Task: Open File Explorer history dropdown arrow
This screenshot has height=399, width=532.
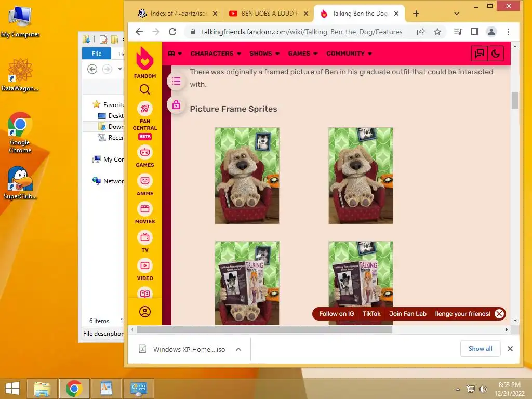Action: pyautogui.click(x=120, y=69)
